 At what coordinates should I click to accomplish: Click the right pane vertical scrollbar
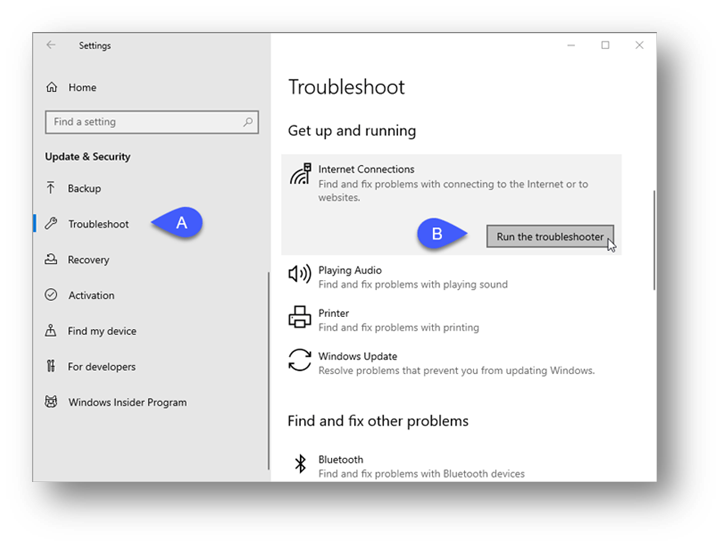pos(654,240)
